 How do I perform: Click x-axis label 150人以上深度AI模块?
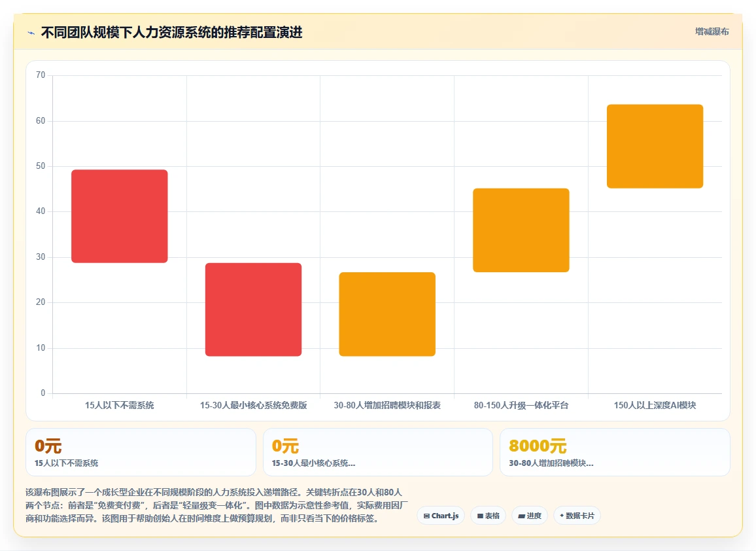click(655, 405)
